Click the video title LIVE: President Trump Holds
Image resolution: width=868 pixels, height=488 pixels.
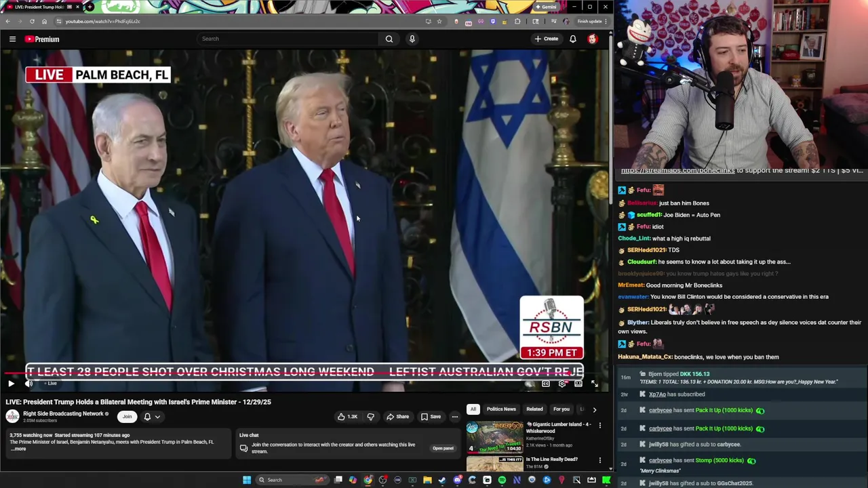pos(138,402)
